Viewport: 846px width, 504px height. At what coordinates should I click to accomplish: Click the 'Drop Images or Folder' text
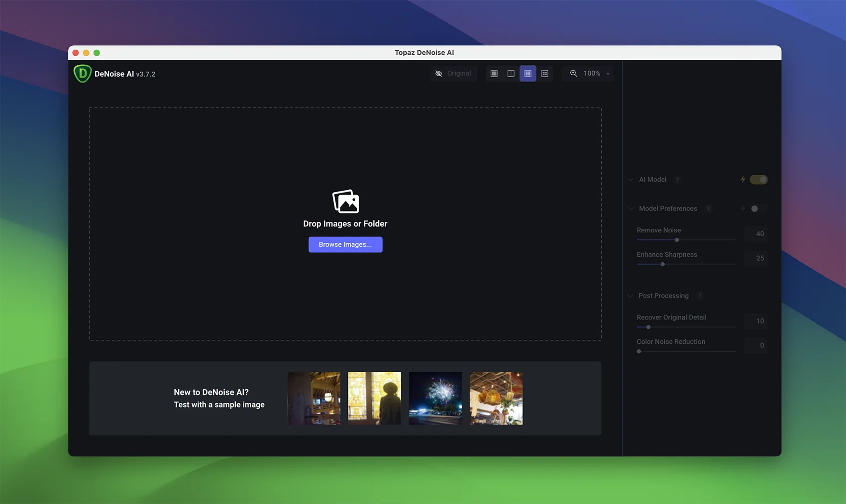click(x=345, y=224)
